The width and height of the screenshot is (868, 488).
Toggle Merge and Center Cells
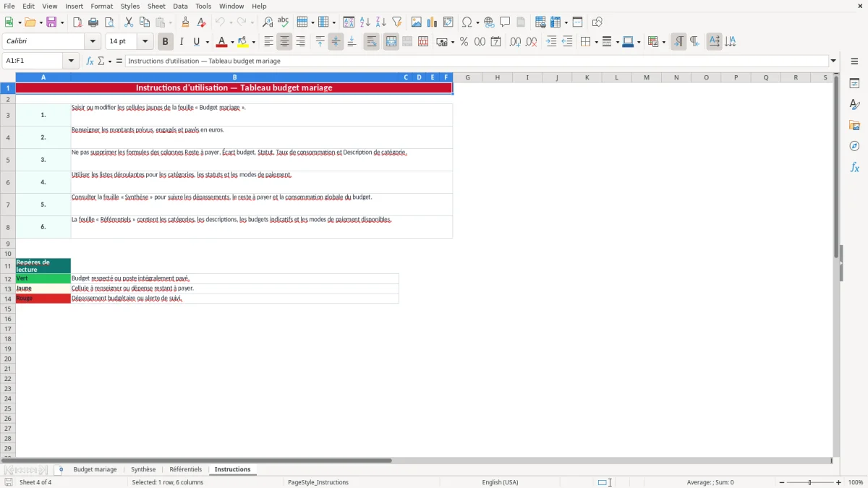pos(391,42)
